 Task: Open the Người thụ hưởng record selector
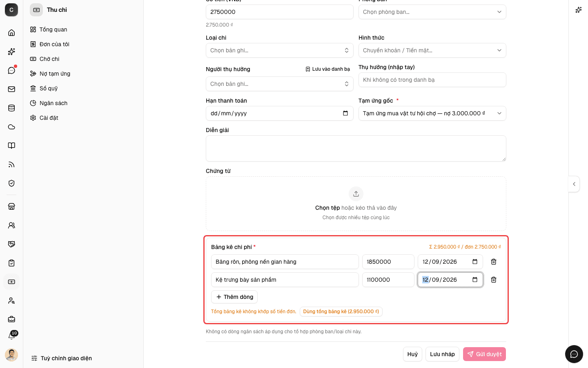click(x=280, y=84)
